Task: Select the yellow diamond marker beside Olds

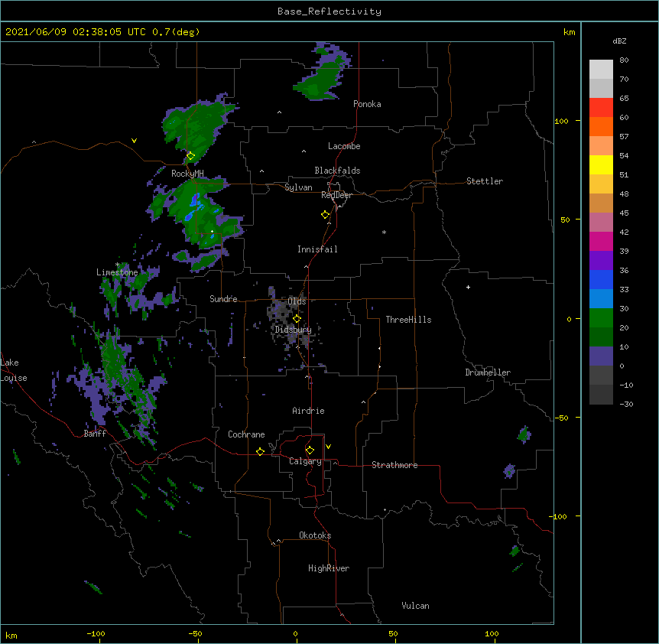Action: 297,319
